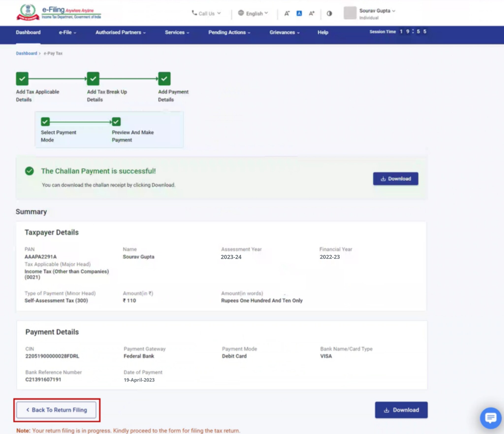Open the Services menu
Image resolution: width=504 pixels, height=434 pixels.
point(177,32)
